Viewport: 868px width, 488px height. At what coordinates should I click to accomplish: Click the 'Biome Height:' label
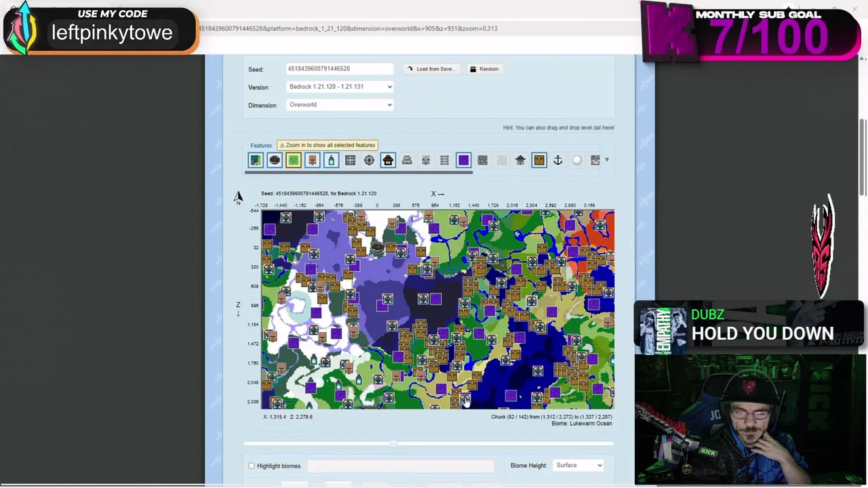[528, 466]
